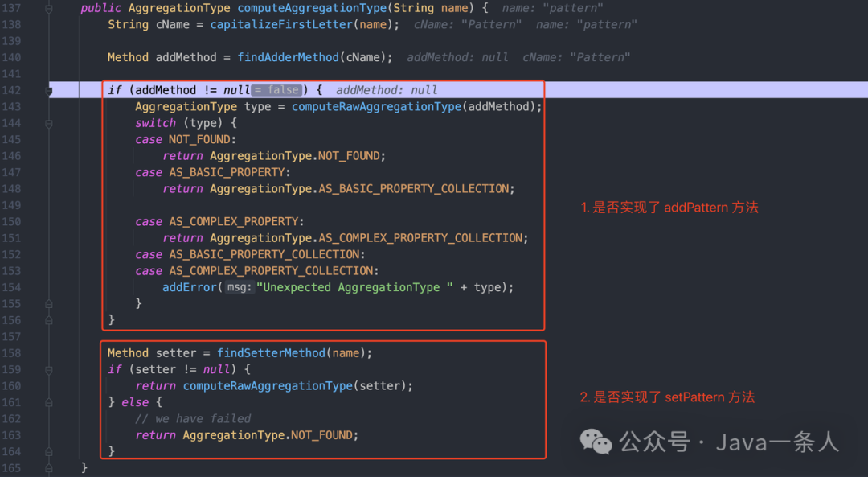Click 'case AS_BASIC_PROPERTY_COLLECTION:' on line 152
Screen dimensions: 868x477
tap(250, 255)
